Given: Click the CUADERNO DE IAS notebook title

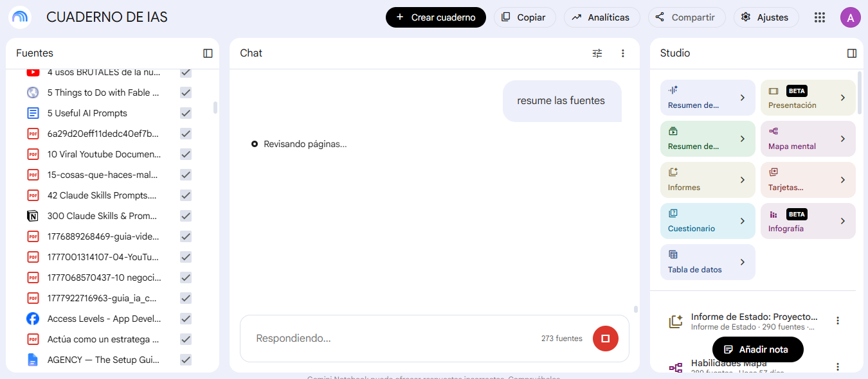Looking at the screenshot, I should (x=107, y=17).
